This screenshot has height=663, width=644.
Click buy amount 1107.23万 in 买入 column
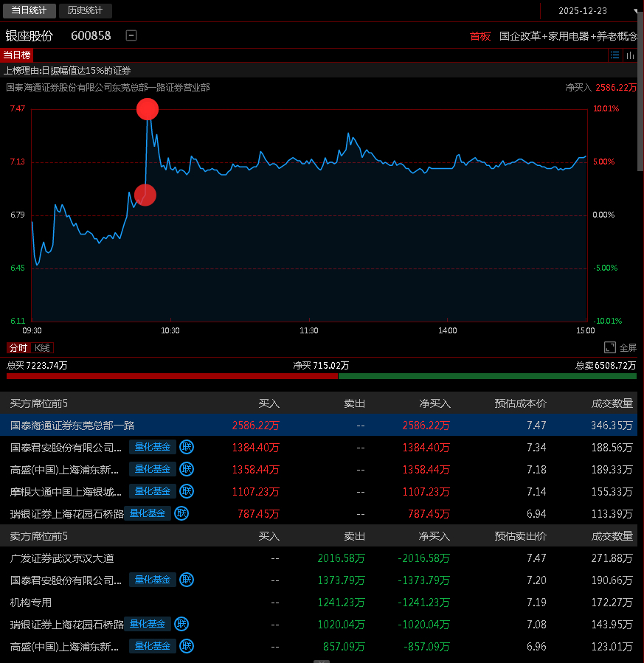[x=255, y=491]
